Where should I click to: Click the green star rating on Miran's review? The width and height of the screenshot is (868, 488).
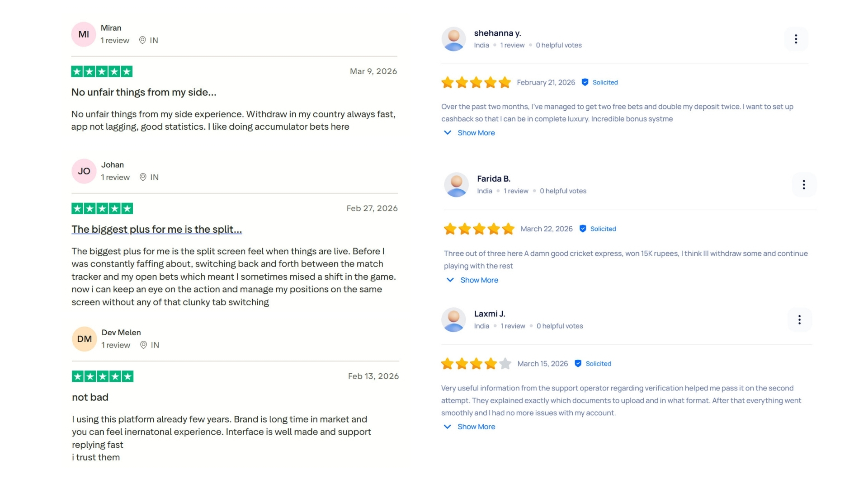click(x=102, y=71)
